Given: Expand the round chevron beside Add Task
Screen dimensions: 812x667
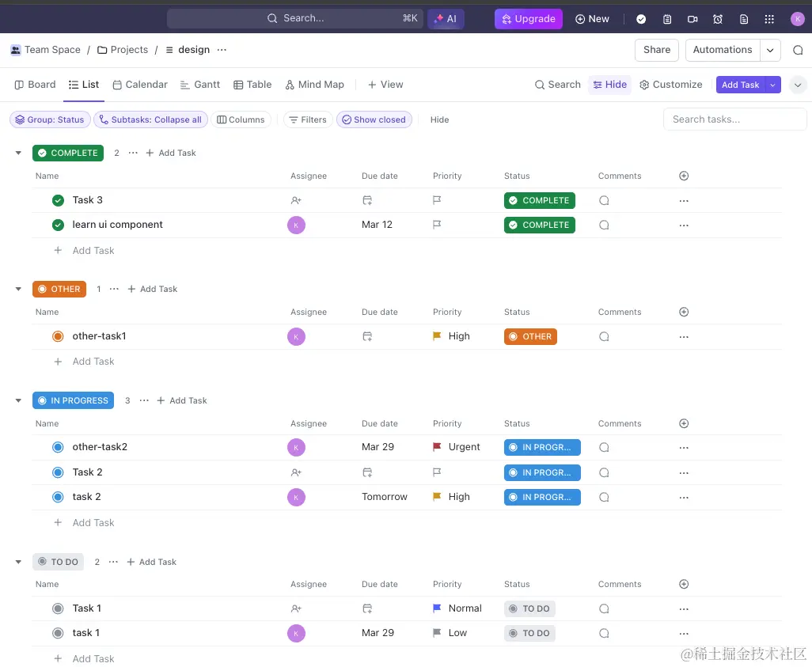Looking at the screenshot, I should pyautogui.click(x=798, y=85).
